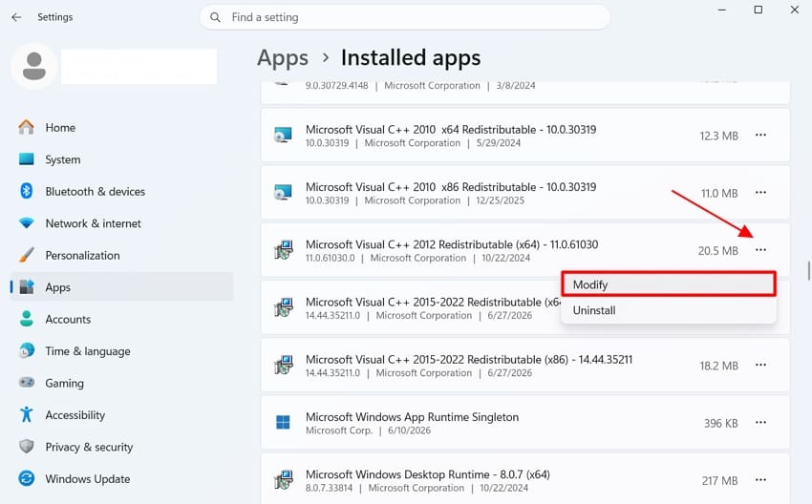Click the 217 MB size value
812x504 pixels.
point(720,481)
